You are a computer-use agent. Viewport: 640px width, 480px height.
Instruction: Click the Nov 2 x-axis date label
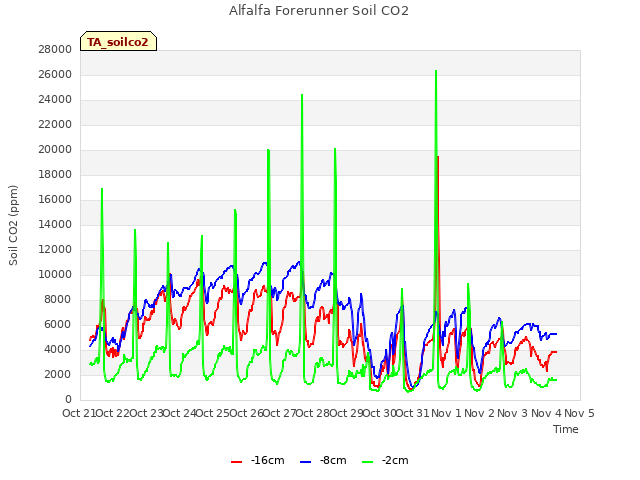pos(480,413)
